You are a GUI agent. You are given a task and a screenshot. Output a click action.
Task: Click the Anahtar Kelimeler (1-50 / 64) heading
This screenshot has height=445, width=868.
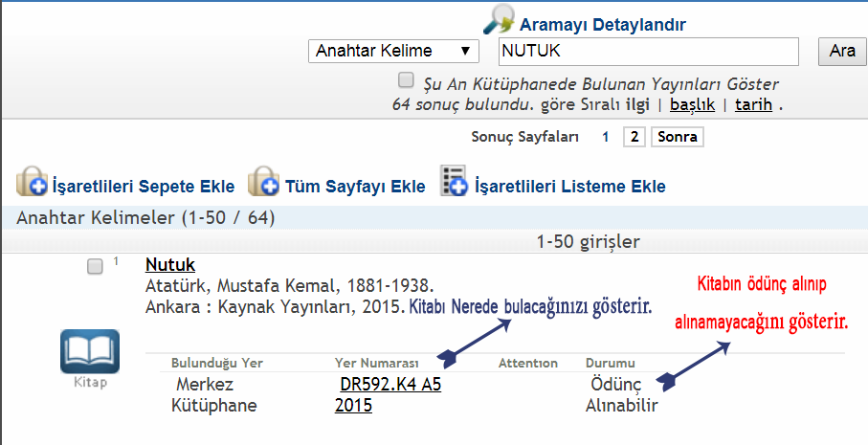[145, 217]
